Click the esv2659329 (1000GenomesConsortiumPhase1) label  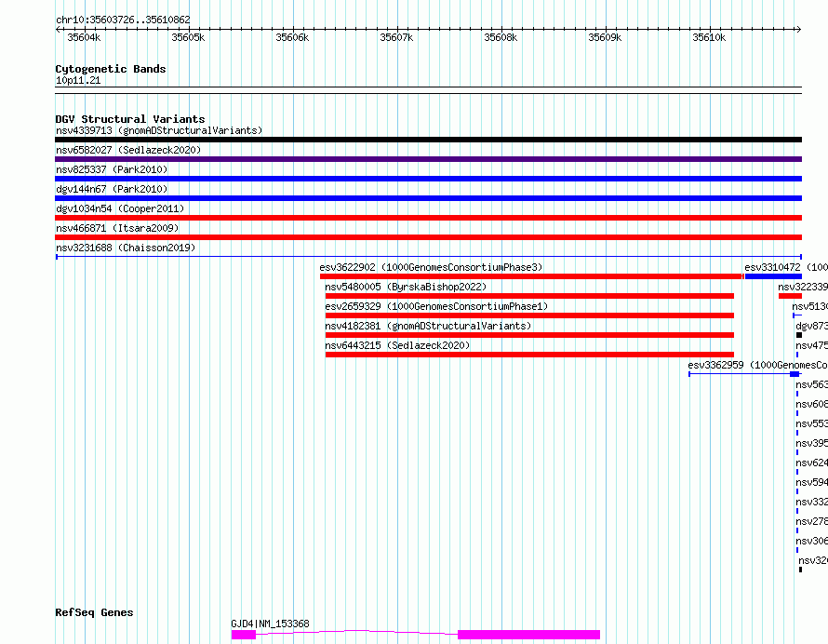[x=436, y=306]
